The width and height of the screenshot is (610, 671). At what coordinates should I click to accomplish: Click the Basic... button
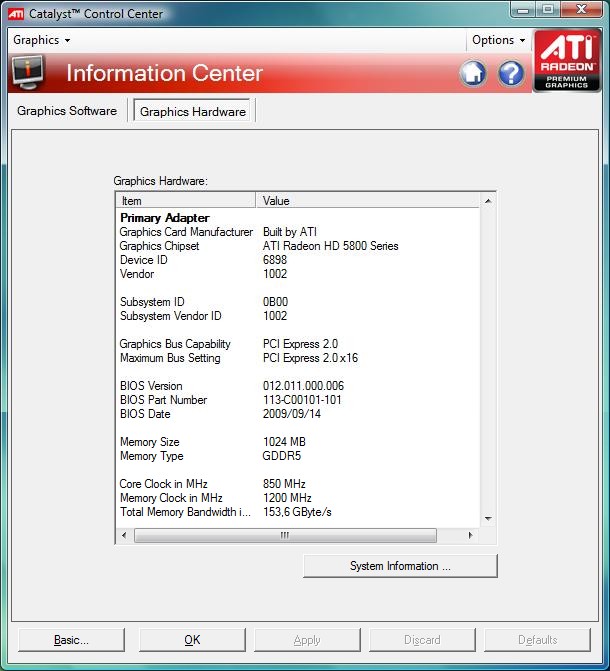(71, 640)
